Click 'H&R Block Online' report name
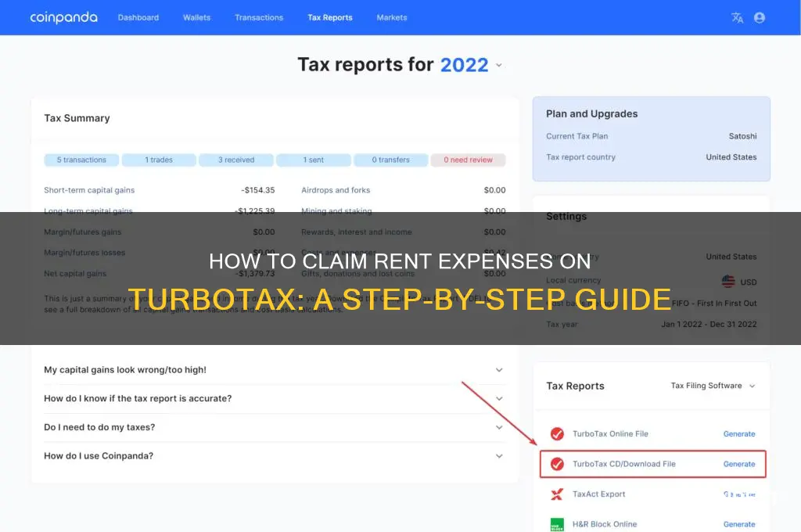The width and height of the screenshot is (801, 532). tap(605, 524)
